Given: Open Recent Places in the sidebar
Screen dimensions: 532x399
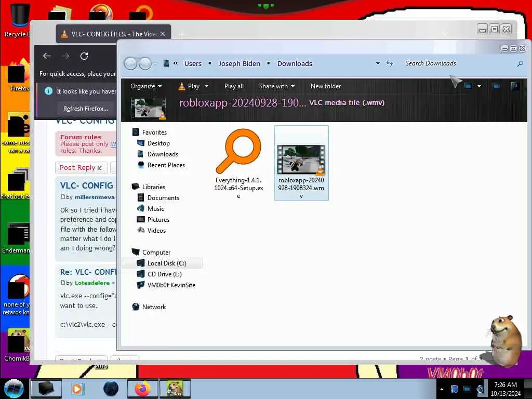Looking at the screenshot, I should [x=166, y=165].
